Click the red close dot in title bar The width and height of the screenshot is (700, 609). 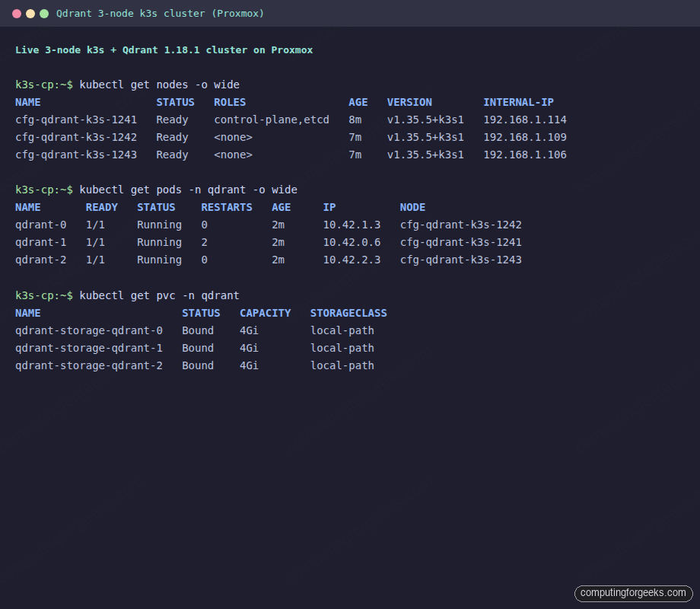(x=17, y=14)
